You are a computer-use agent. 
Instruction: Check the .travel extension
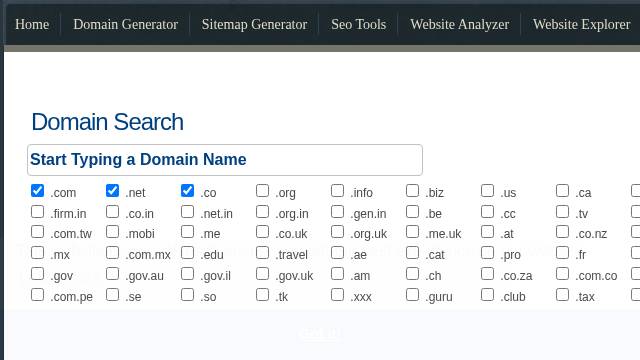tap(262, 253)
